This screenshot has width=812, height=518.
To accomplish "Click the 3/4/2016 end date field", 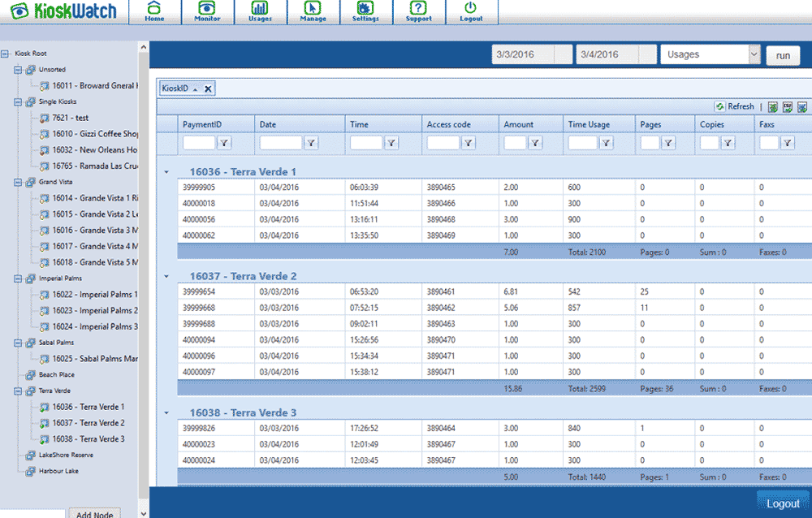I will pos(607,54).
